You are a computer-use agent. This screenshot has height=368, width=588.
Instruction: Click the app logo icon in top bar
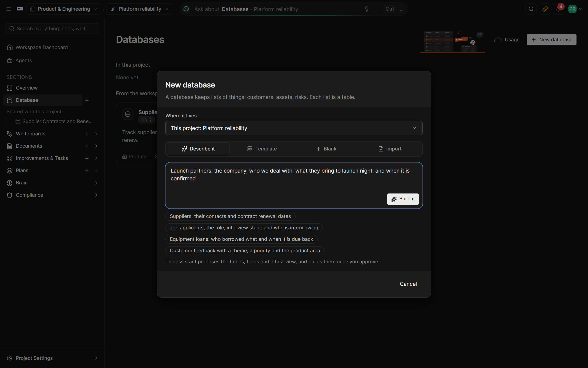click(x=20, y=9)
